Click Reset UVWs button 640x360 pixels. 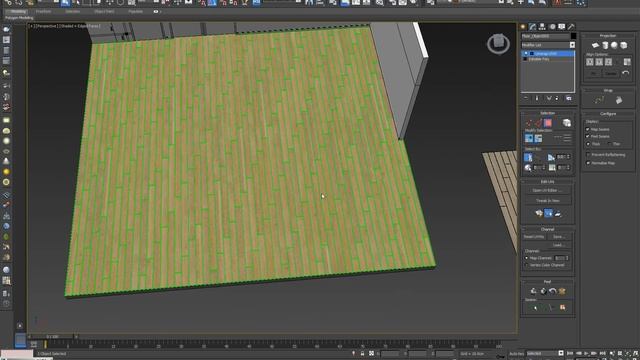point(534,237)
